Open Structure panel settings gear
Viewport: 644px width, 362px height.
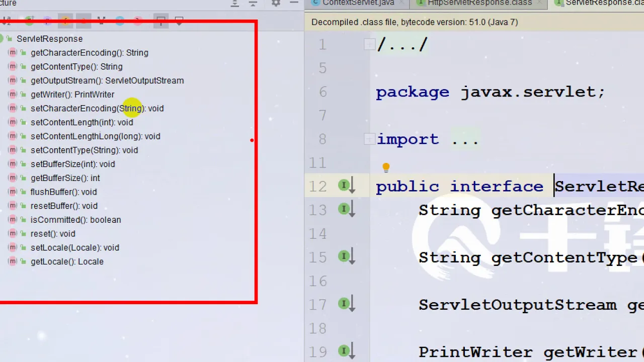[x=276, y=3]
